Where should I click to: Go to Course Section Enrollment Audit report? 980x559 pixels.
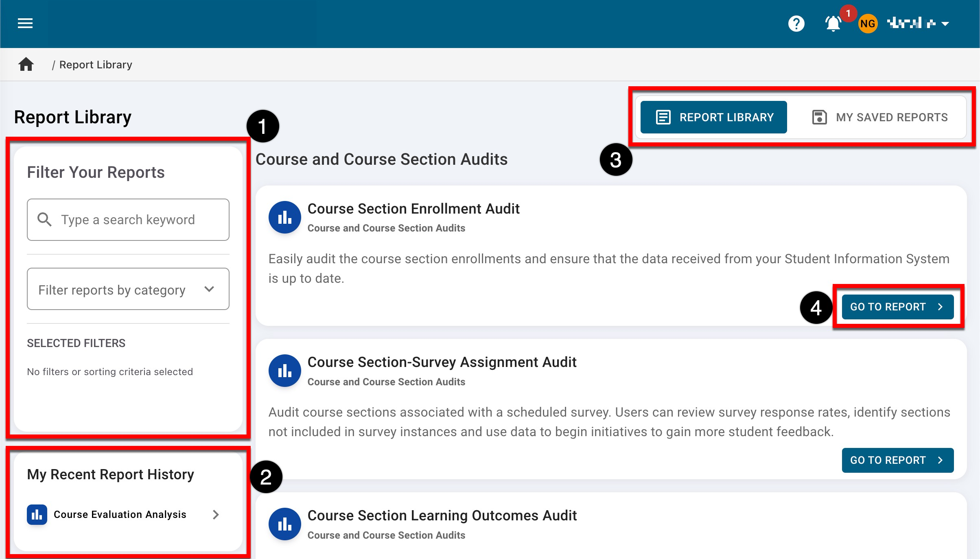click(x=897, y=307)
